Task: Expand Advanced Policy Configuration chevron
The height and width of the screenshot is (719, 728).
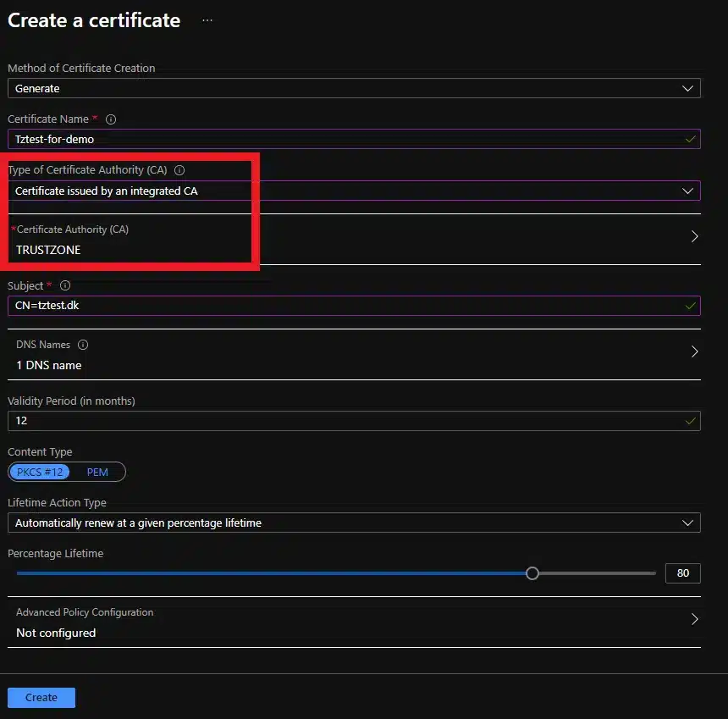Action: click(694, 619)
